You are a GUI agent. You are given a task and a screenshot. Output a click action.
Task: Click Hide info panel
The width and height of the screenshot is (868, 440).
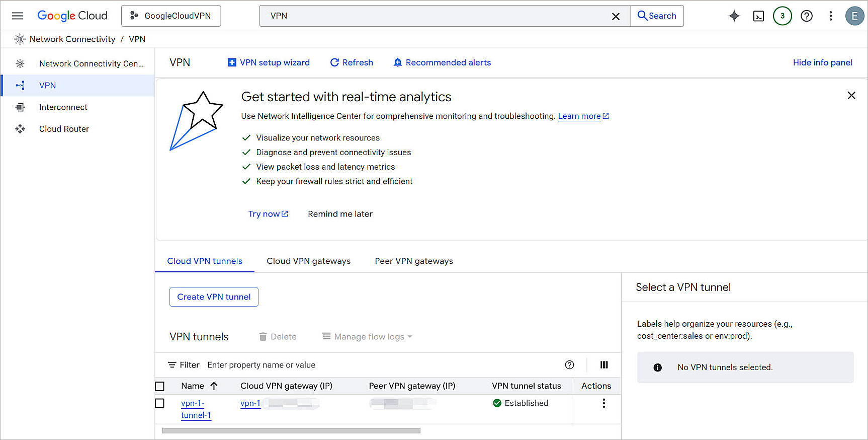pyautogui.click(x=823, y=62)
